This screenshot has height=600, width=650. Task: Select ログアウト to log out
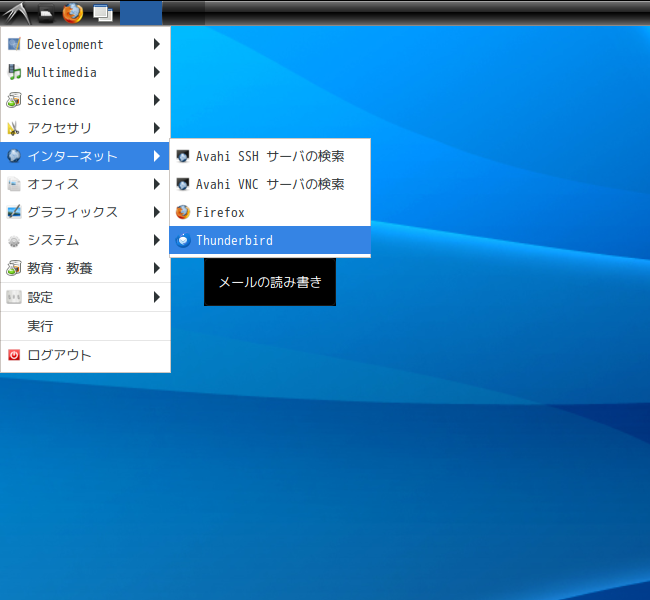pyautogui.click(x=85, y=355)
